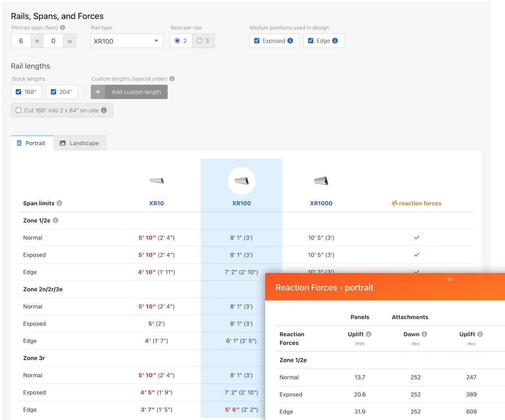Open the Portrait tab
This screenshot has width=505, height=420.
point(32,143)
